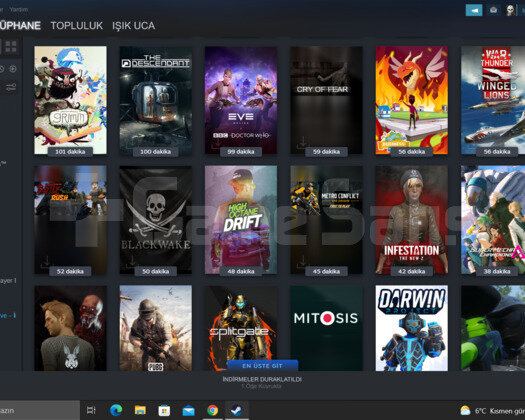Click the download arrow on Blackwake
This screenshot has height=420, width=525.
click(132, 262)
